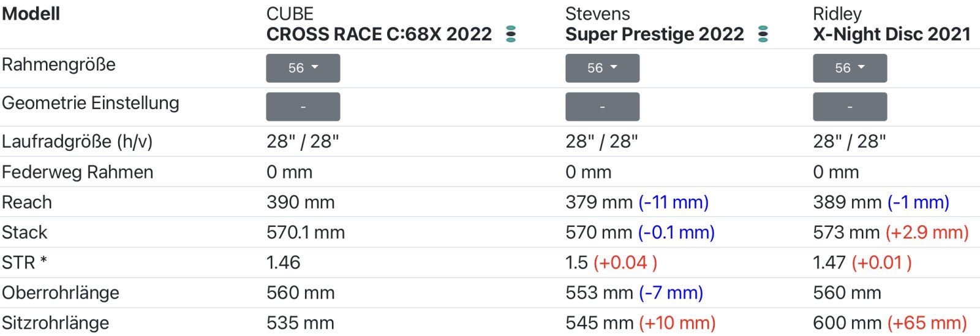Click the stacked-dots icon beside Super Prestige 2022
Image resolution: width=980 pixels, height=336 pixels.
[x=763, y=34]
